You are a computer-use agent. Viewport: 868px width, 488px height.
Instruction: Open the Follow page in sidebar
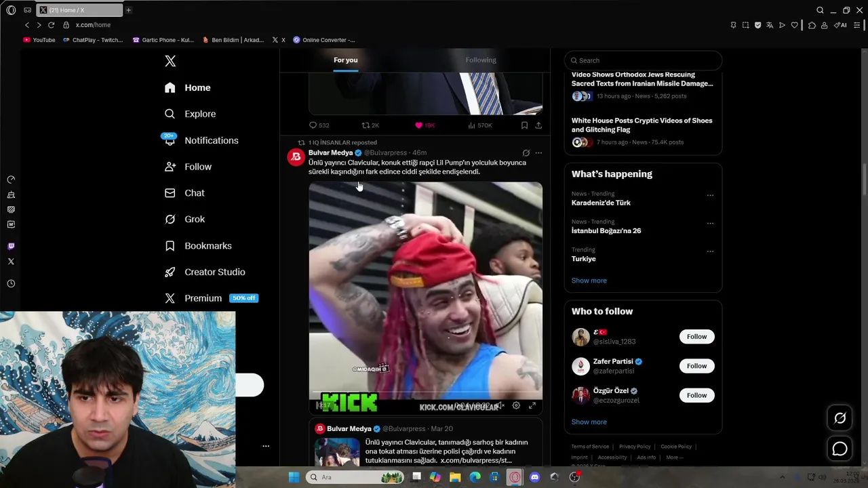(188, 167)
